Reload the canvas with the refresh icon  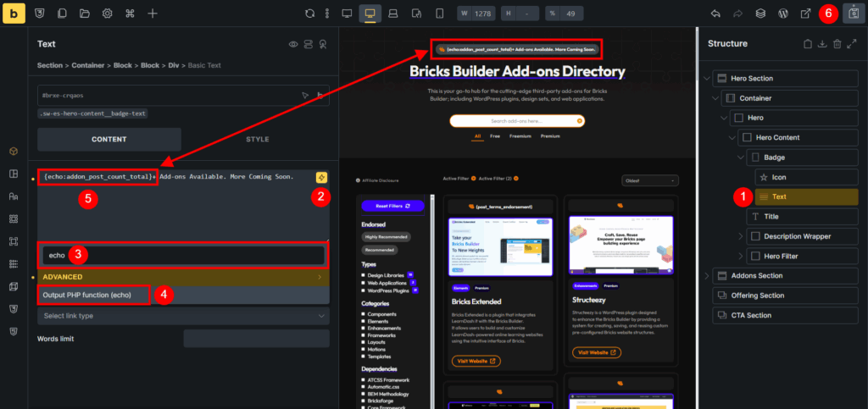[x=310, y=14]
